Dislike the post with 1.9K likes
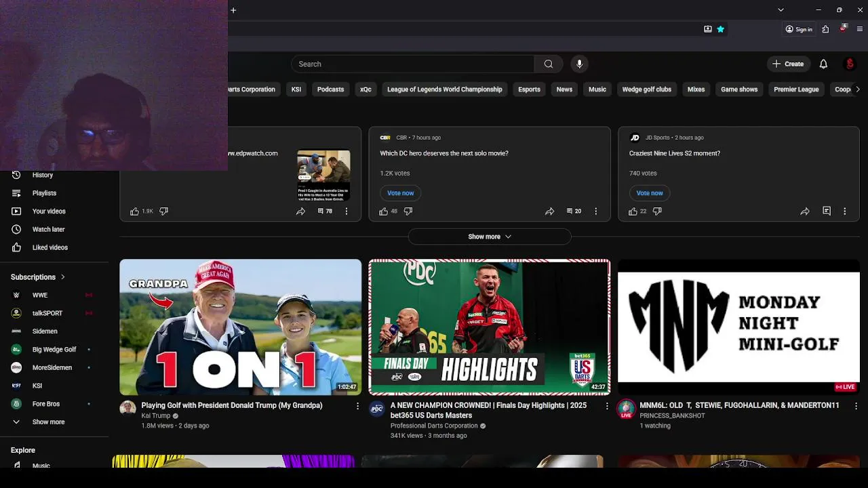This screenshot has width=868, height=488. (163, 211)
